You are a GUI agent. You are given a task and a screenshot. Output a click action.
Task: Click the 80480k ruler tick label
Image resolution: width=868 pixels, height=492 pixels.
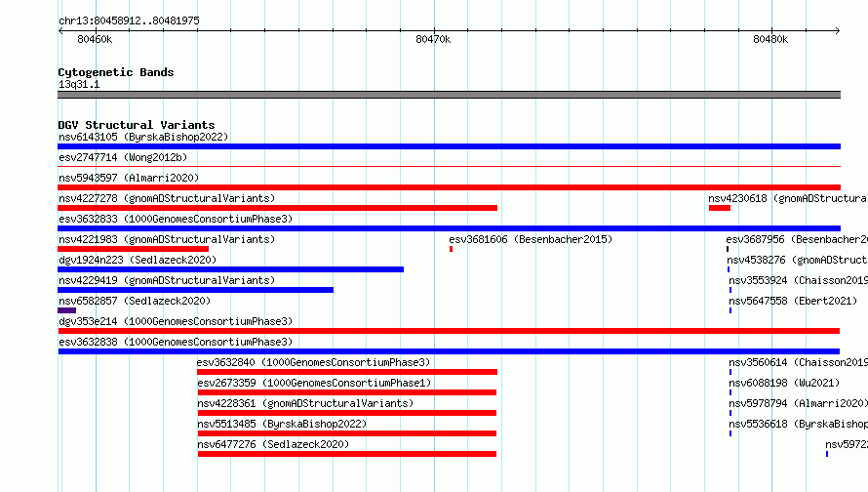(770, 39)
